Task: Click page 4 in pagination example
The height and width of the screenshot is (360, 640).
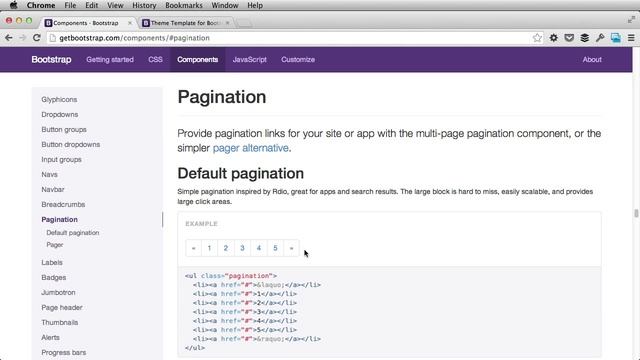Action: [259, 248]
